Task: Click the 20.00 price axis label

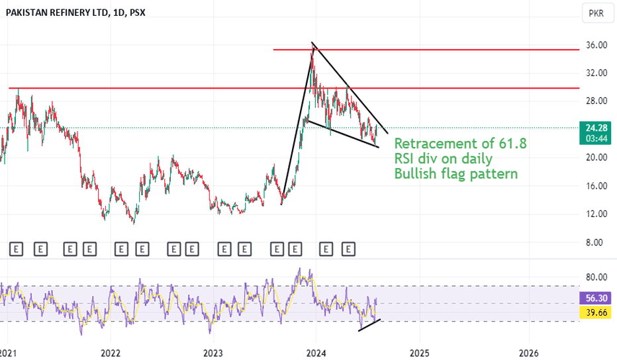Action: [596, 158]
